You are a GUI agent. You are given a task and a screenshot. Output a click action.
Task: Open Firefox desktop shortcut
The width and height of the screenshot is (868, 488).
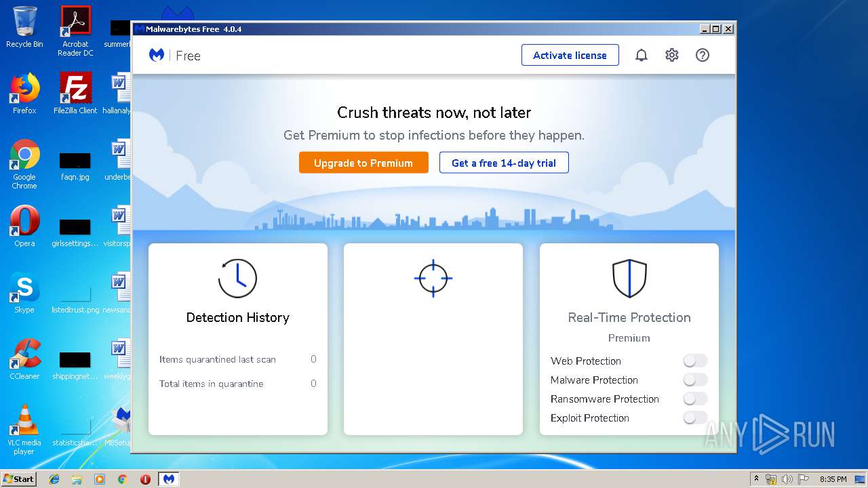click(x=24, y=94)
